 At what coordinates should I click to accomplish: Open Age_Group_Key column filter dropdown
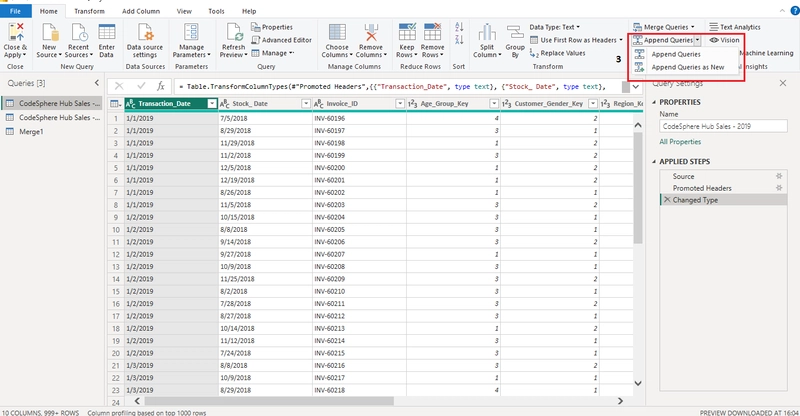494,104
